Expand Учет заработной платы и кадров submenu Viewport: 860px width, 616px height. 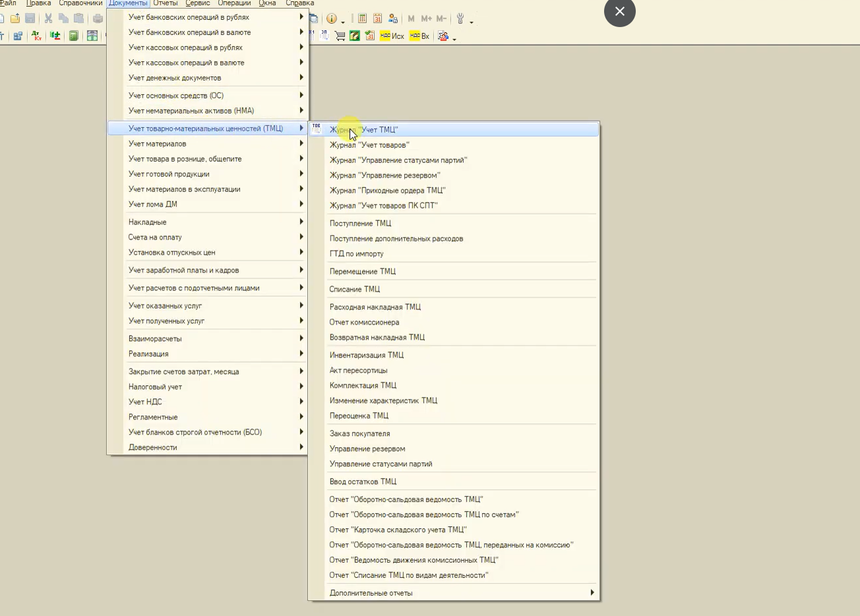coord(208,270)
